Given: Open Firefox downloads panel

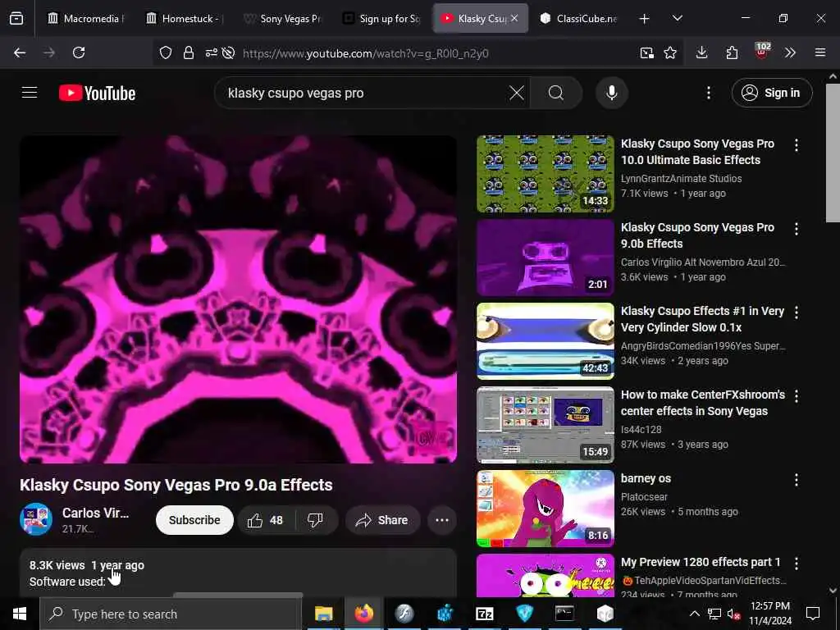Looking at the screenshot, I should (702, 52).
